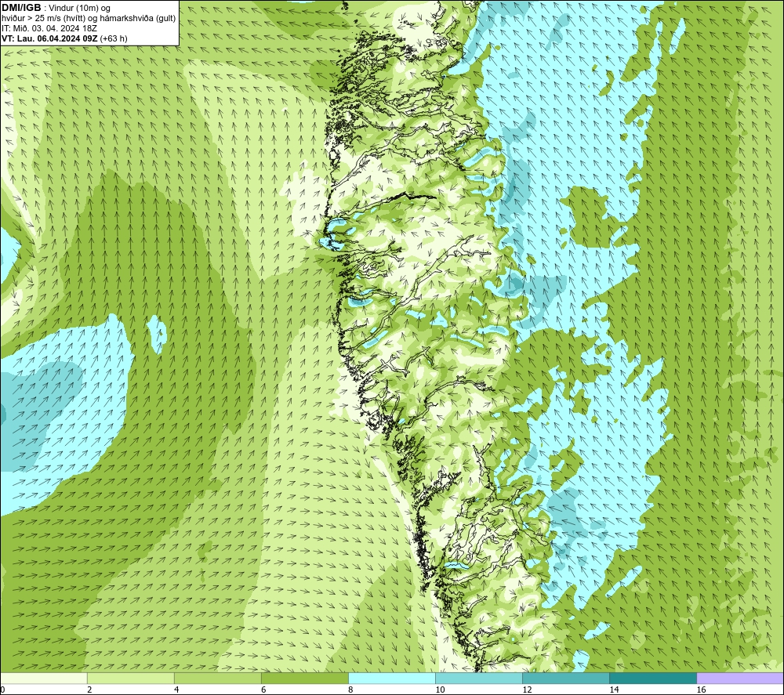Click the scale label '16'
The height and width of the screenshot is (695, 784).
click(701, 690)
